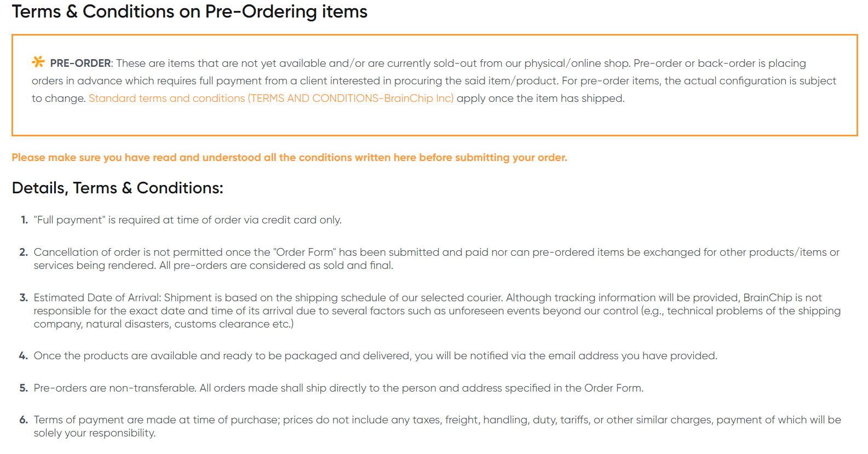Click the bold PRE-ORDER label
This screenshot has width=868, height=454.
click(x=81, y=64)
